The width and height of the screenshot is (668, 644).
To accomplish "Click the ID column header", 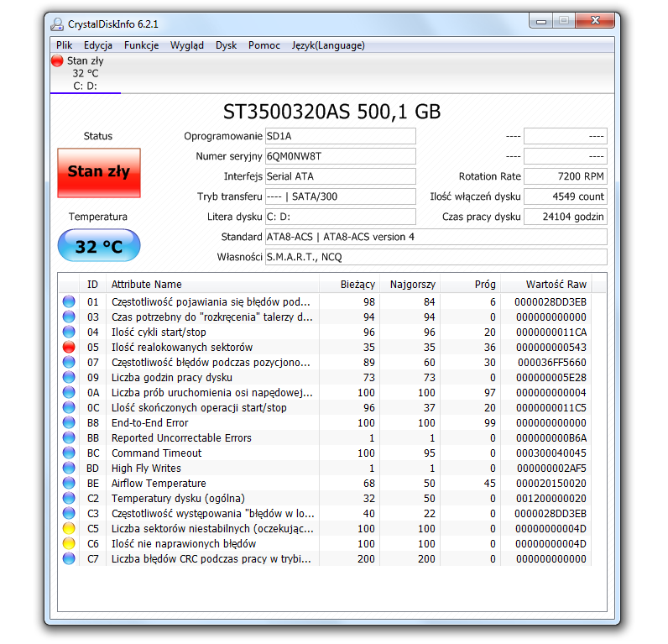I will tap(92, 285).
